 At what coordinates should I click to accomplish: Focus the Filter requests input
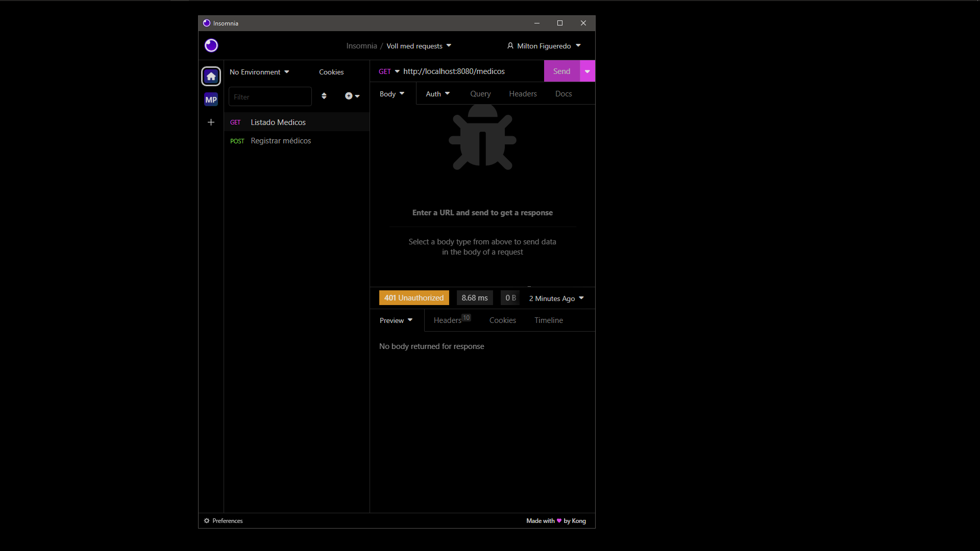[270, 96]
